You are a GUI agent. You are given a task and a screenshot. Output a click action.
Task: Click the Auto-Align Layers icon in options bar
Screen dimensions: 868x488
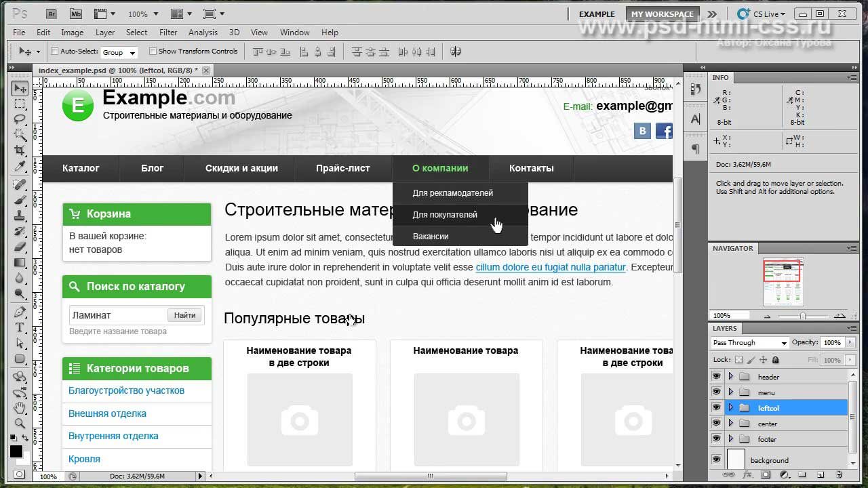pyautogui.click(x=456, y=52)
